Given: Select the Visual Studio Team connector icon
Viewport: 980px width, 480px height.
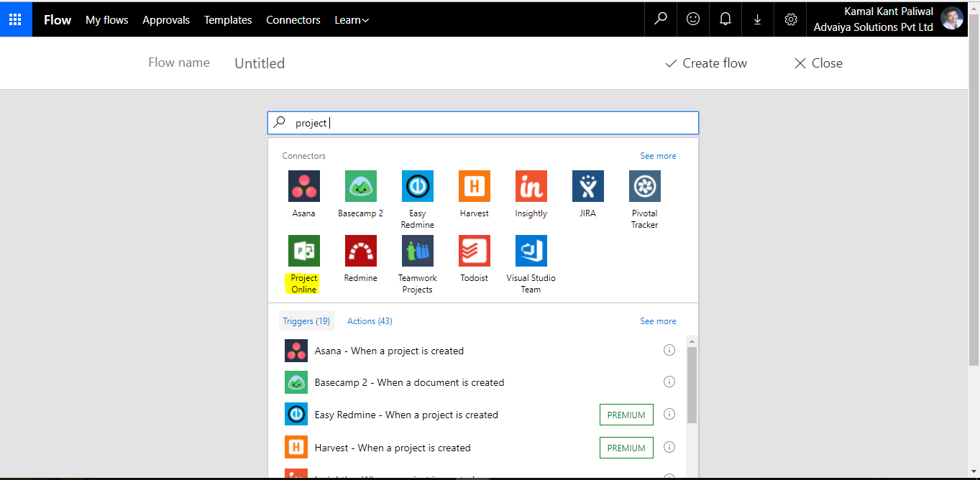Looking at the screenshot, I should tap(531, 251).
